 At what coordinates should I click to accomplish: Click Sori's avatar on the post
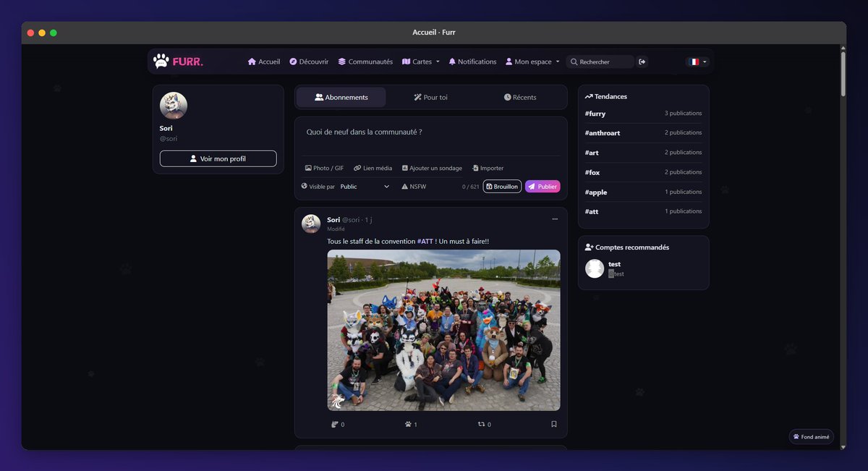(x=311, y=224)
